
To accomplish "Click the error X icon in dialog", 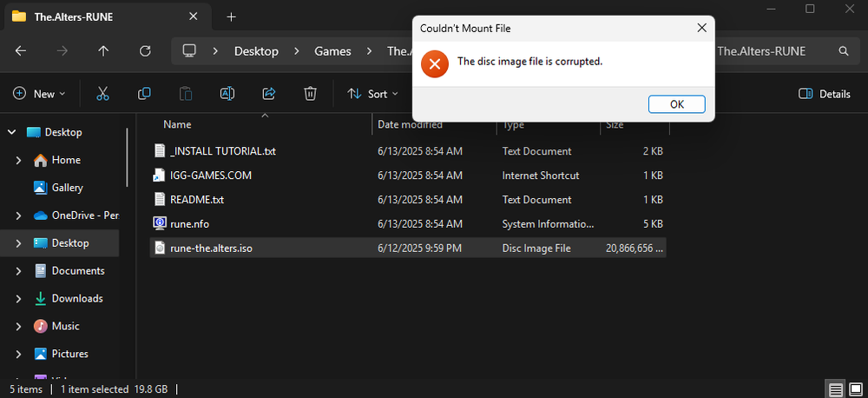I will point(435,63).
